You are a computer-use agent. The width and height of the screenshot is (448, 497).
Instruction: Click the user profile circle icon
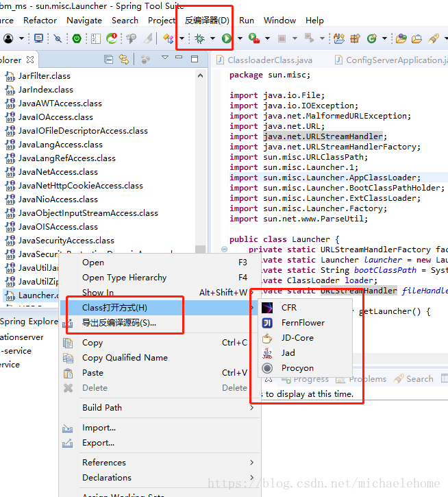(x=8, y=38)
